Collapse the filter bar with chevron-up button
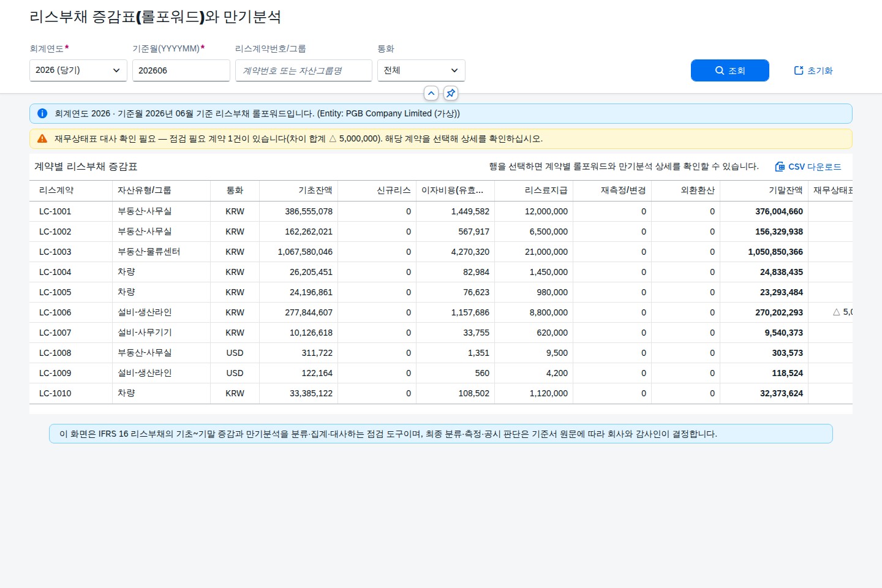Screen dimensions: 882x588 coord(431,93)
